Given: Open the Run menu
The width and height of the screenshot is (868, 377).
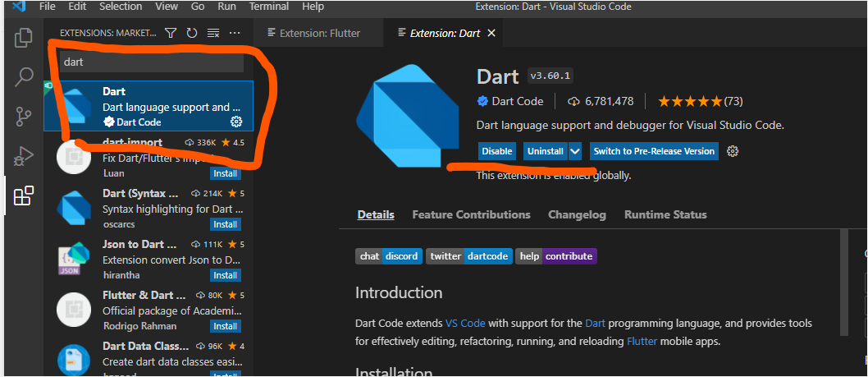Looking at the screenshot, I should [227, 7].
